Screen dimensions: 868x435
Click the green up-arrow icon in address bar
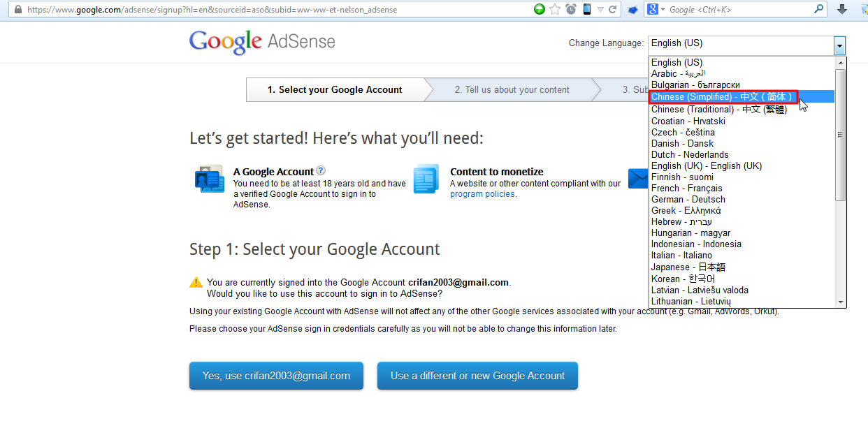pyautogui.click(x=540, y=9)
